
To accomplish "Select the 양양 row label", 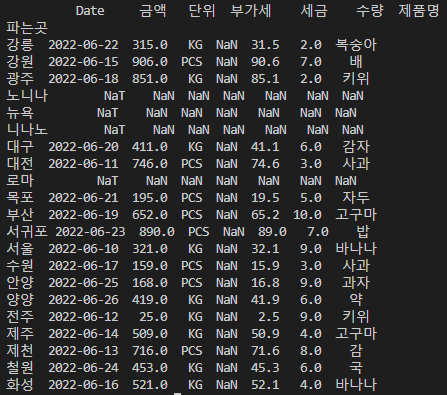I will (x=20, y=300).
